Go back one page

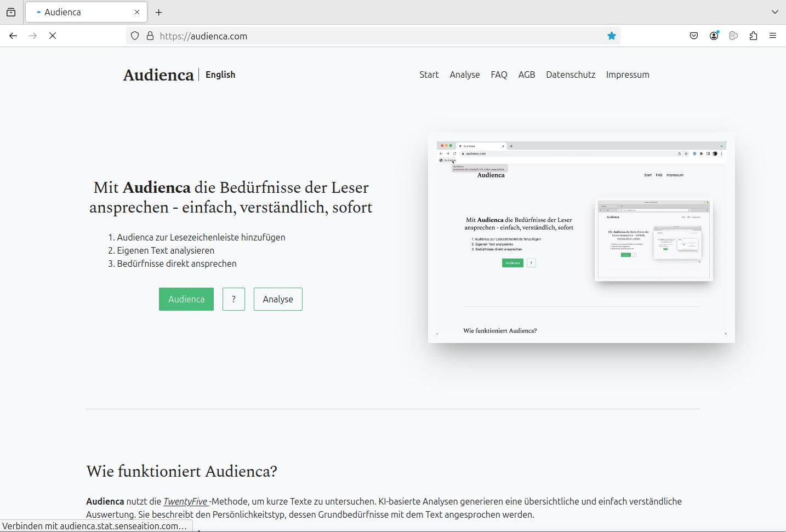click(x=13, y=36)
